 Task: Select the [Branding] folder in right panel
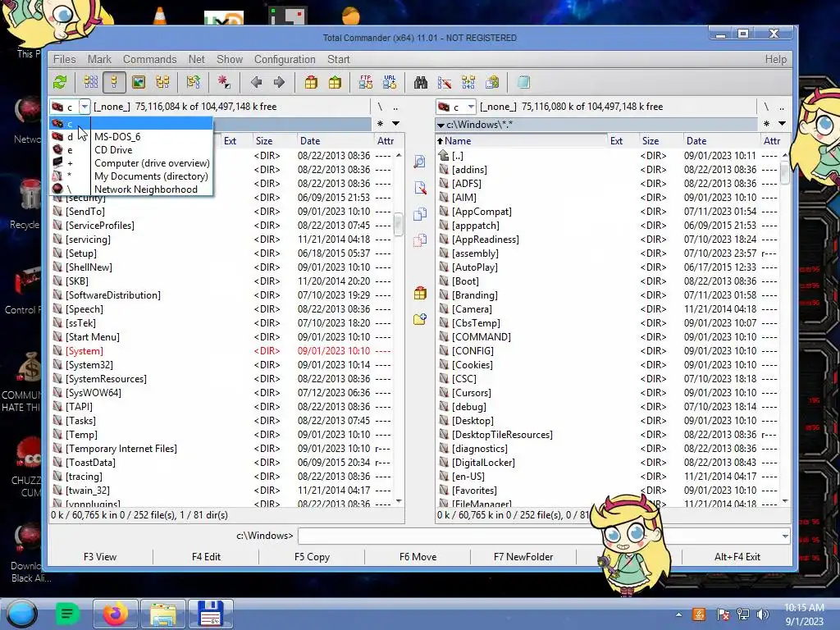pyautogui.click(x=475, y=295)
